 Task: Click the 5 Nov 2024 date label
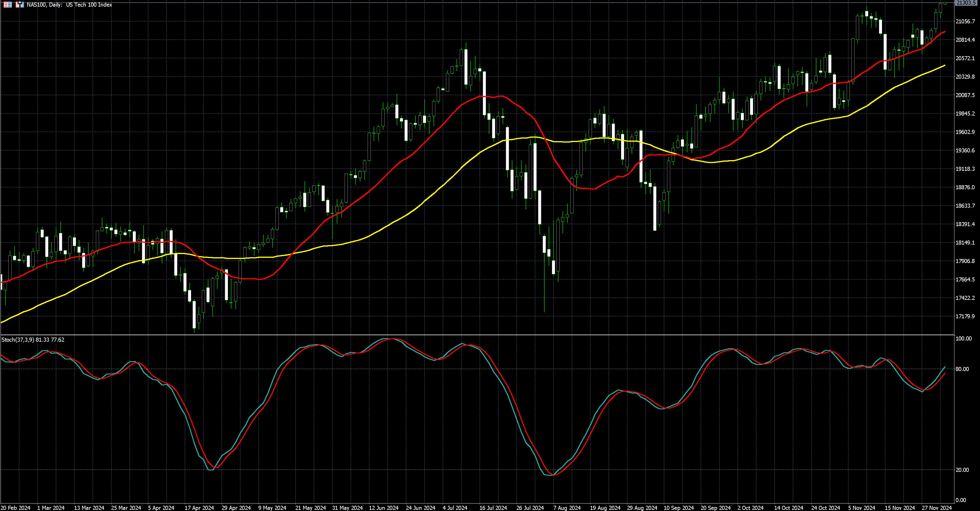861,508
